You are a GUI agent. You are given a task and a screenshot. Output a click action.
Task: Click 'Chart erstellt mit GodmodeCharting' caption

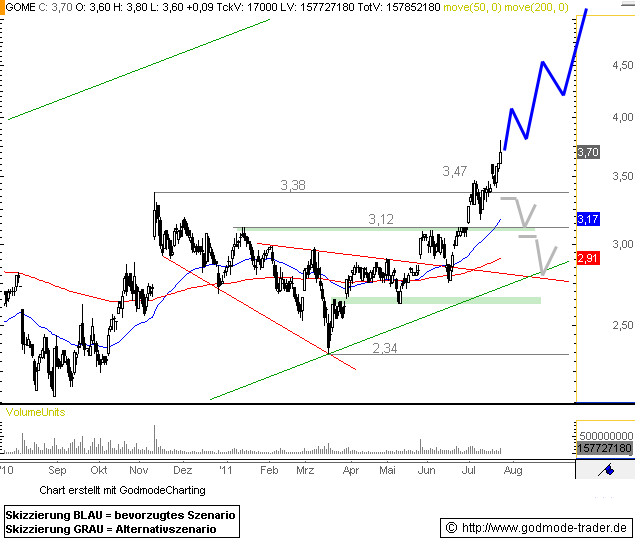tap(122, 490)
